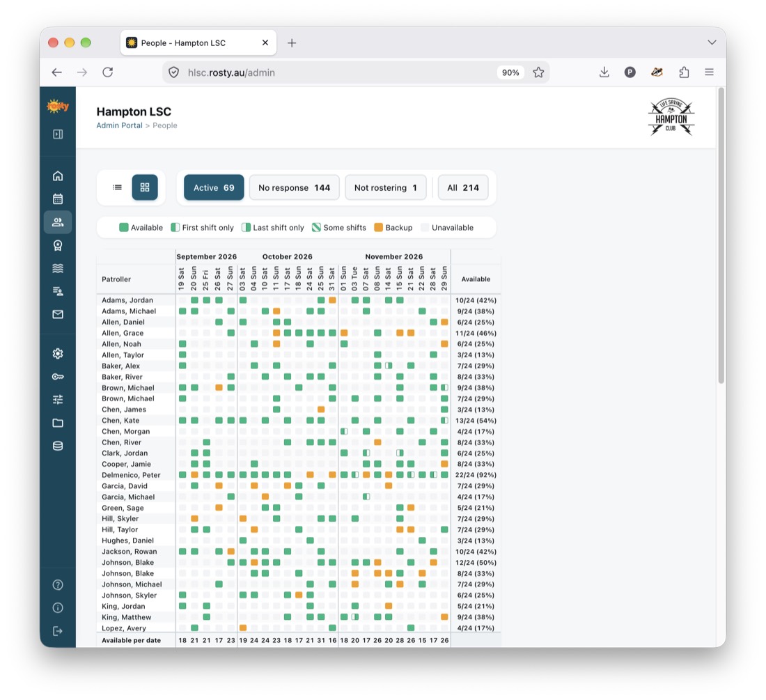Click patroller name Chen, Kate
Viewport: 766px width, 700px height.
tap(120, 420)
